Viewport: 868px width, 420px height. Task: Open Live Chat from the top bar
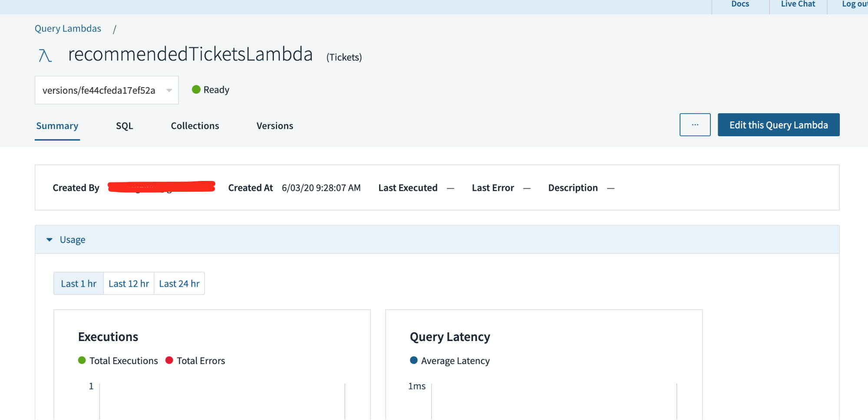coord(797,4)
